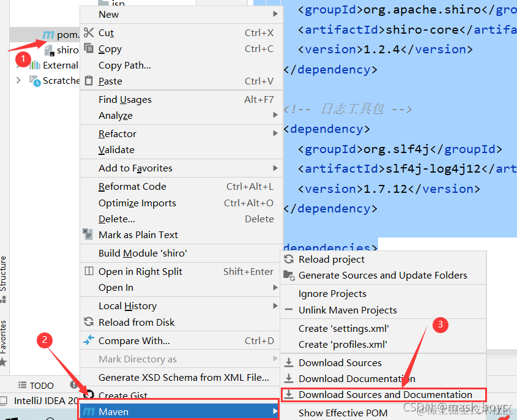Click IntelliJ IDEA status bar notification

pos(46,400)
